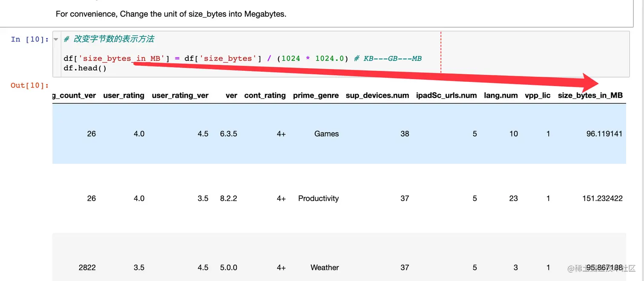This screenshot has height=281, width=644.
Task: Click the Out[10] output prompt
Action: tap(30, 85)
